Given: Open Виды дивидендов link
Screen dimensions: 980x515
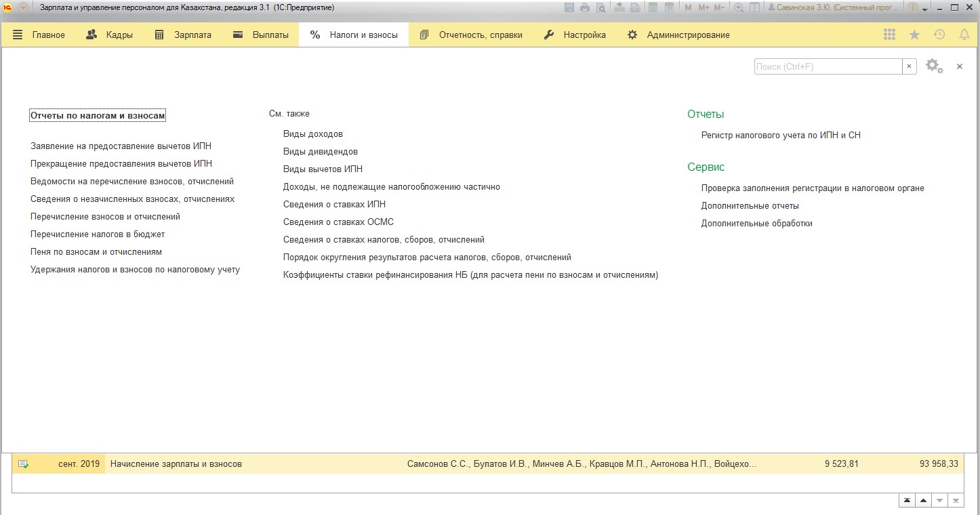Looking at the screenshot, I should click(321, 151).
